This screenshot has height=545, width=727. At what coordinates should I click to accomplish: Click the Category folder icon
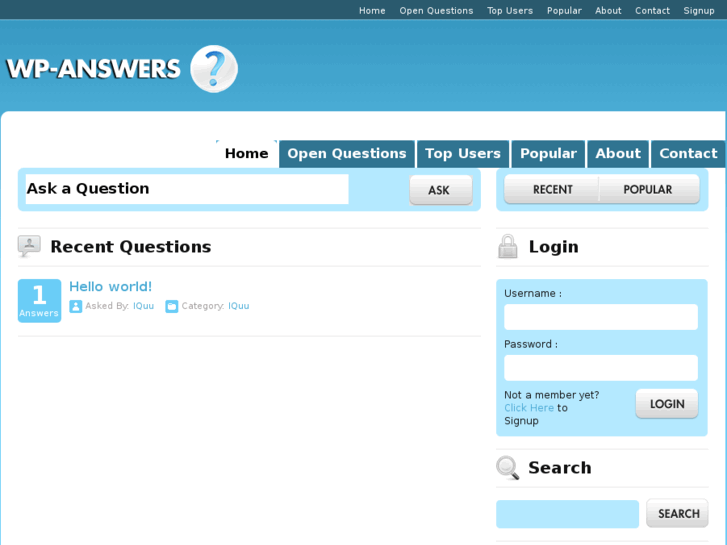[x=172, y=307]
